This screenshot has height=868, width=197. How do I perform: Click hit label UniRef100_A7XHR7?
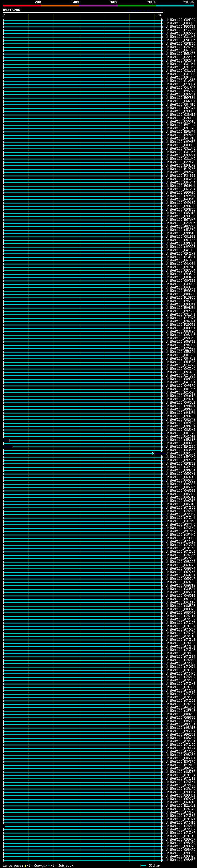point(180,511)
